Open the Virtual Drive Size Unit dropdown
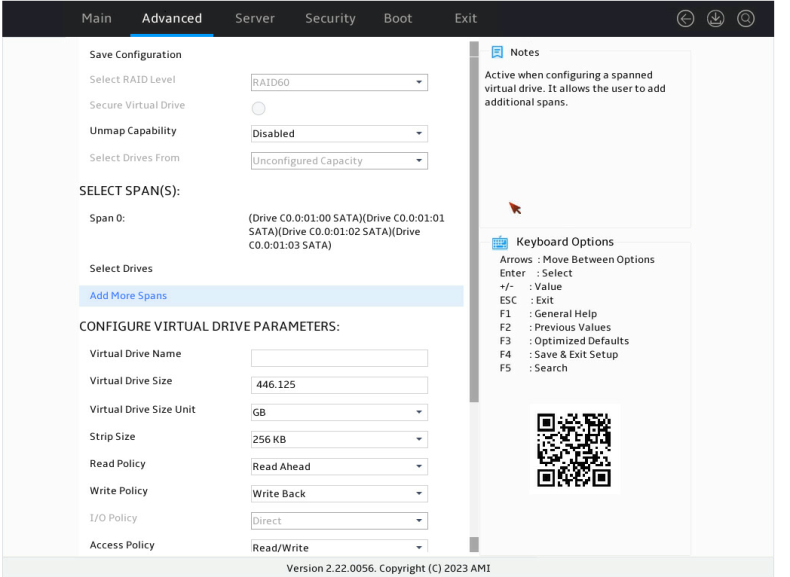The height and width of the screenshot is (577, 790). [x=339, y=412]
